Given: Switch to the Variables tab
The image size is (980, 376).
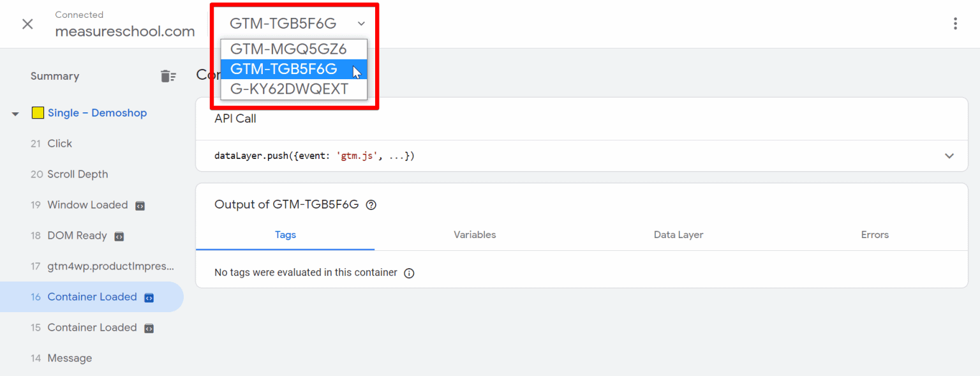Looking at the screenshot, I should pyautogui.click(x=475, y=235).
